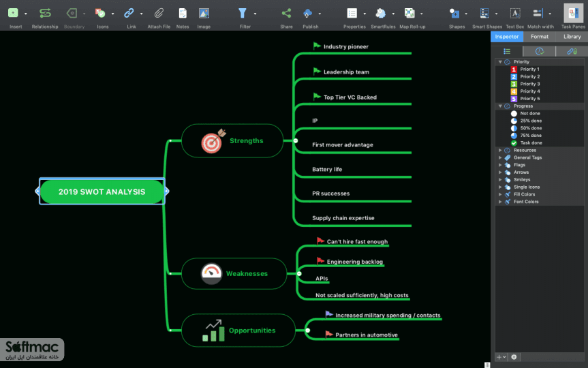Open the Properties toolbar icon
588x368 pixels.
pyautogui.click(x=352, y=13)
